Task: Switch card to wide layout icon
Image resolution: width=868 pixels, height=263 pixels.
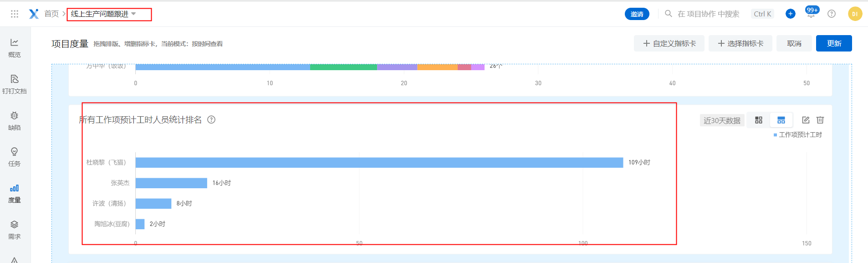Action: (x=781, y=120)
